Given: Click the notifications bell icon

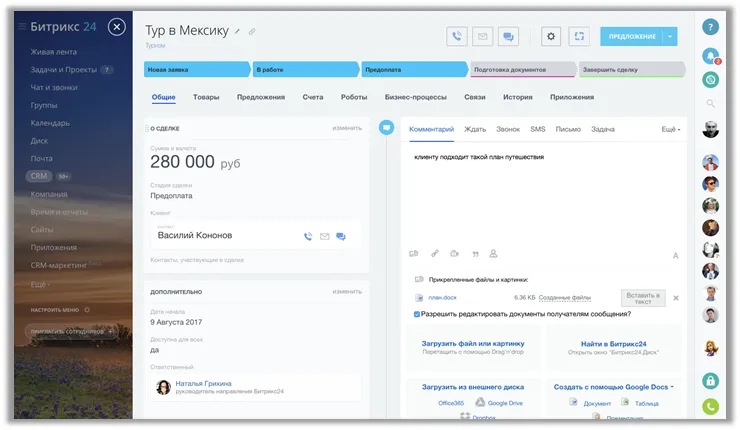Looking at the screenshot, I should tap(710, 56).
